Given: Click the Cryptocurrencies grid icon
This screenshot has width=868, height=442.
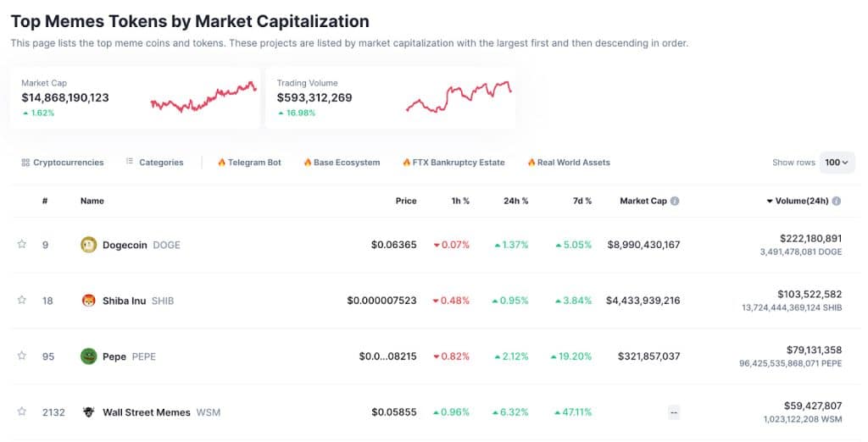Looking at the screenshot, I should [x=25, y=163].
